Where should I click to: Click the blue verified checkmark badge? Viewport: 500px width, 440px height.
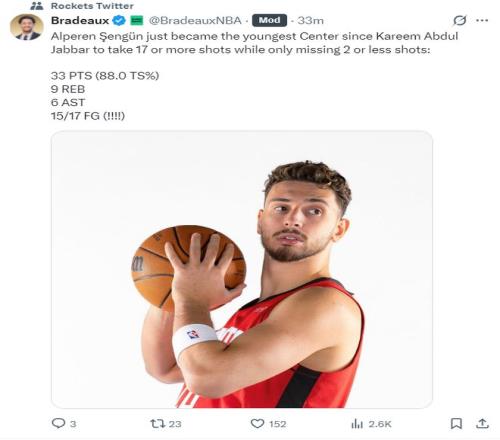pos(119,21)
